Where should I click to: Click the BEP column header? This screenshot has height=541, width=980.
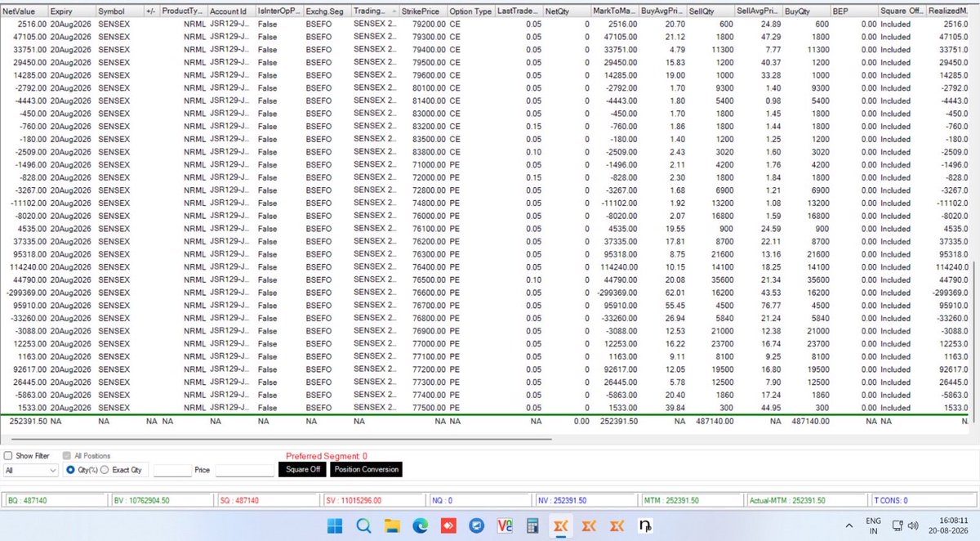pyautogui.click(x=855, y=12)
